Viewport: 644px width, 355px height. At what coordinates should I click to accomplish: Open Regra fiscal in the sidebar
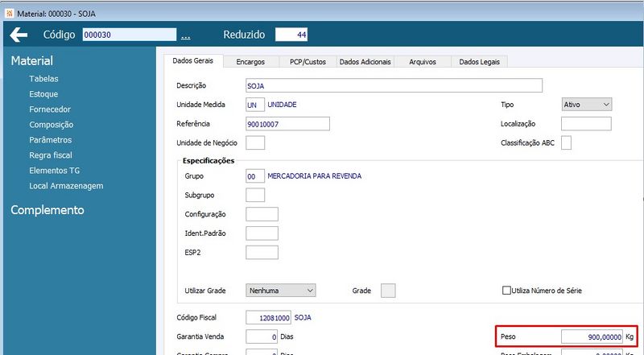(x=51, y=155)
